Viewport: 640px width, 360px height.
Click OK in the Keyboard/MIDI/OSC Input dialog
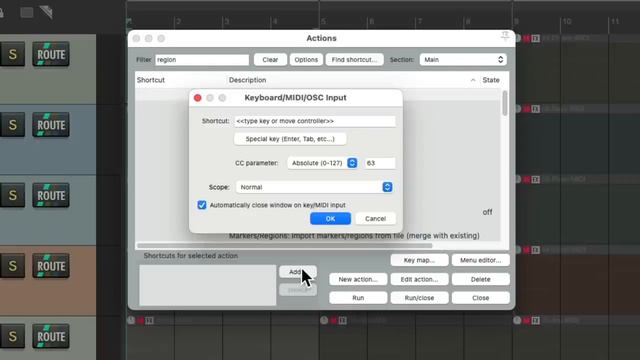point(330,218)
